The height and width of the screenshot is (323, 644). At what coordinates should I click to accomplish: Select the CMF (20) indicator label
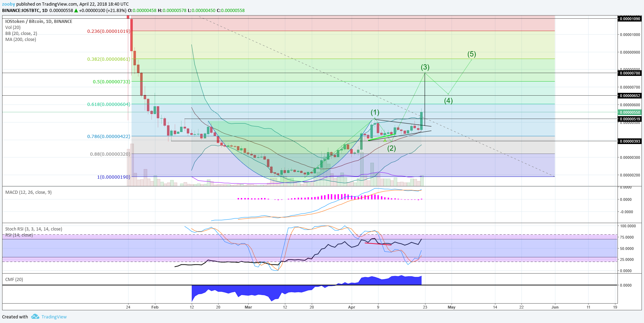pos(14,280)
